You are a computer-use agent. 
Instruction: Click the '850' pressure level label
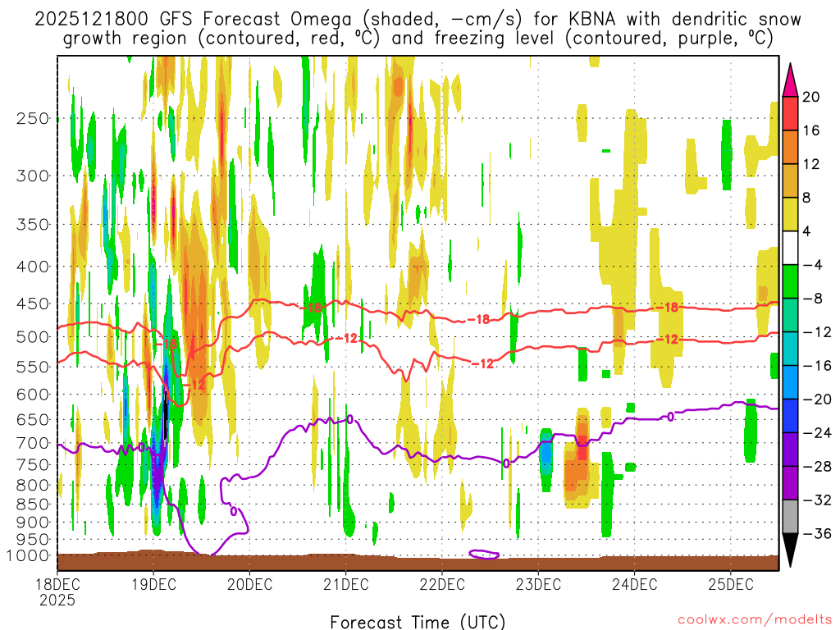[33, 504]
